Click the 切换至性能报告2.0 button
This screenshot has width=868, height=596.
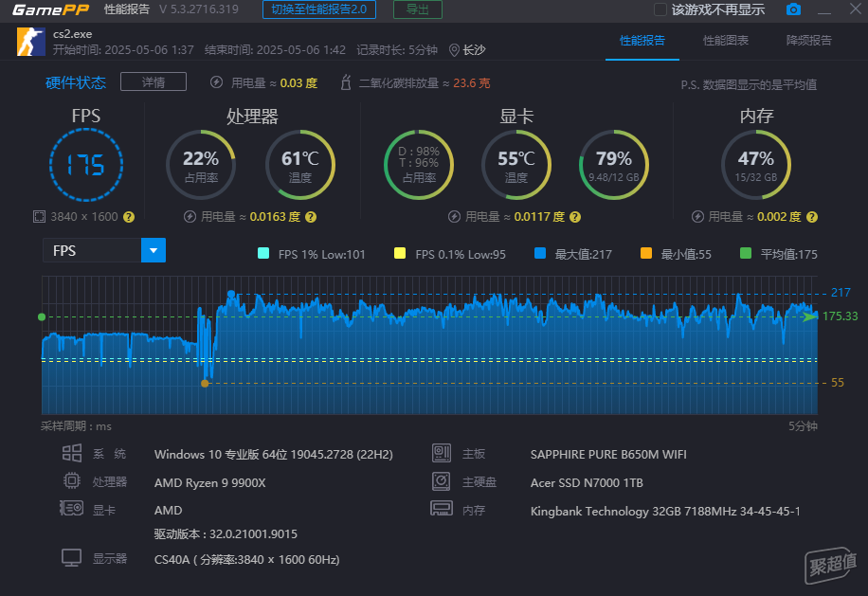click(318, 9)
